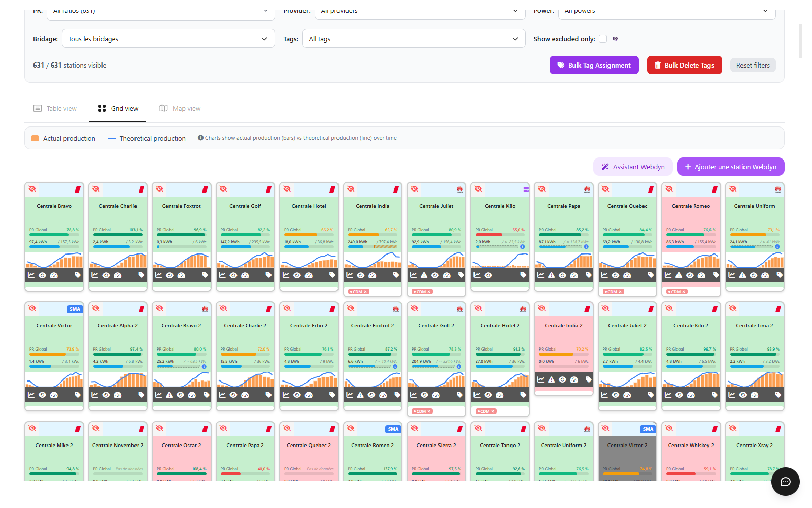The width and height of the screenshot is (812, 508).
Task: Open the chart icon on Centrale Bravo card
Action: pos(31,275)
